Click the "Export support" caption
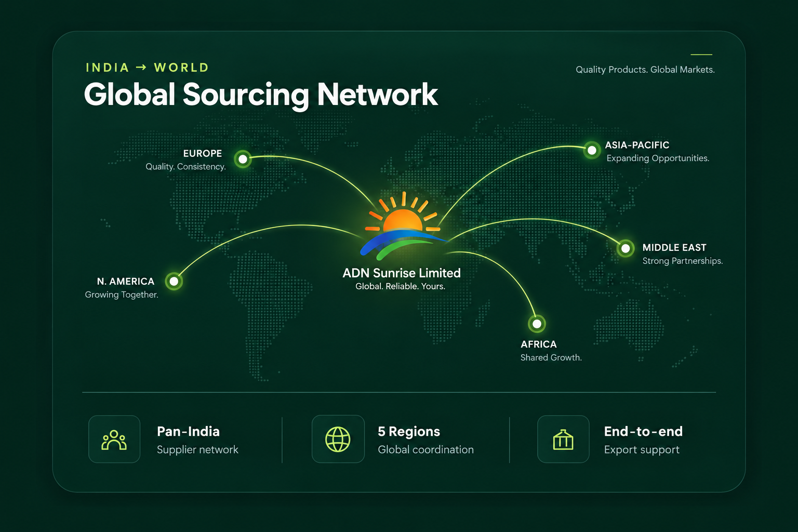Image resolution: width=798 pixels, height=532 pixels. 642,450
